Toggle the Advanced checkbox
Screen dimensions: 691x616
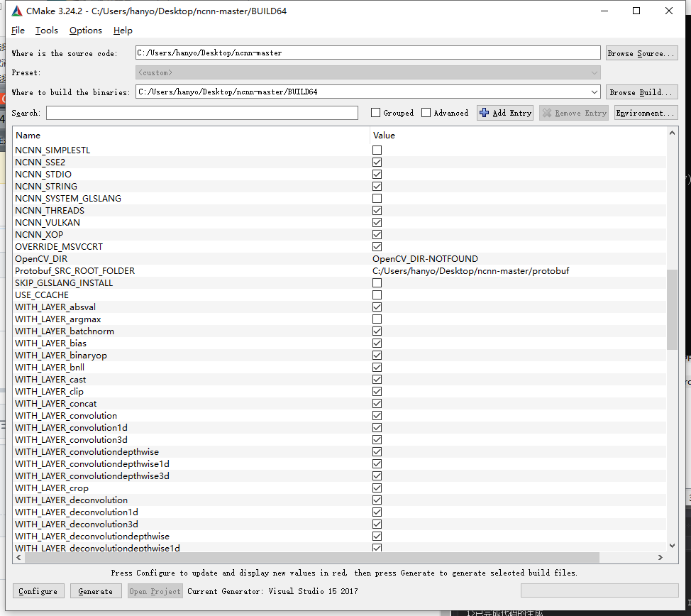[426, 113]
